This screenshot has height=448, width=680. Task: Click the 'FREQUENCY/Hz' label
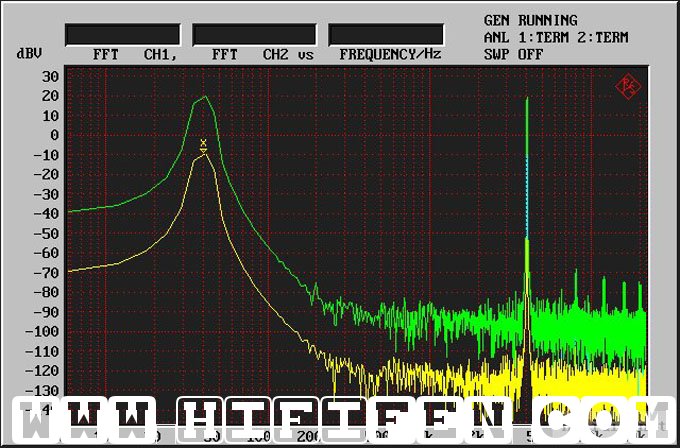tap(390, 55)
